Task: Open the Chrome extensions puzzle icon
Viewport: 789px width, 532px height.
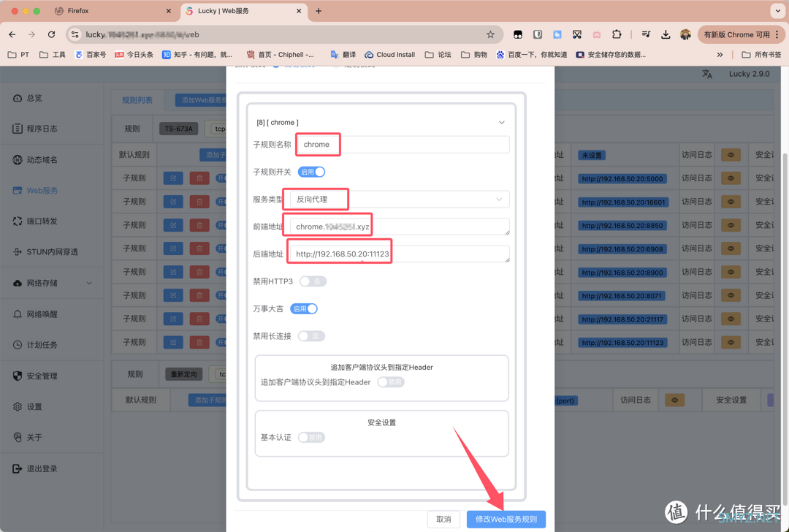Action: (617, 35)
